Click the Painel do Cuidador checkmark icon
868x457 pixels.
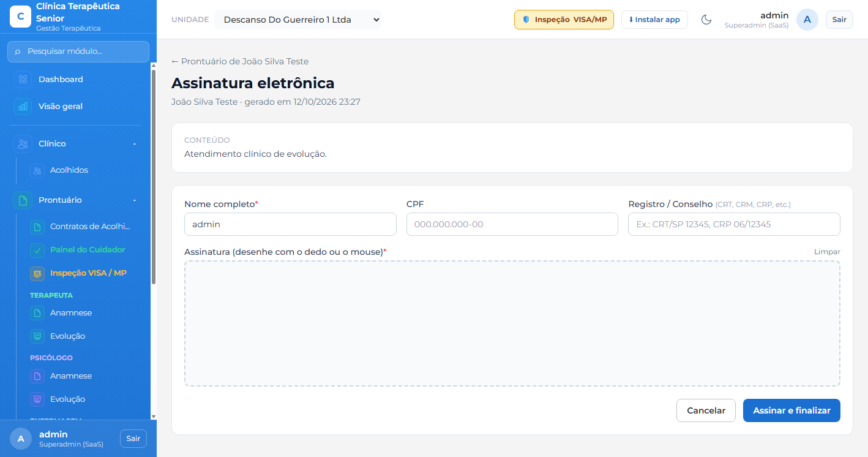[x=37, y=251]
